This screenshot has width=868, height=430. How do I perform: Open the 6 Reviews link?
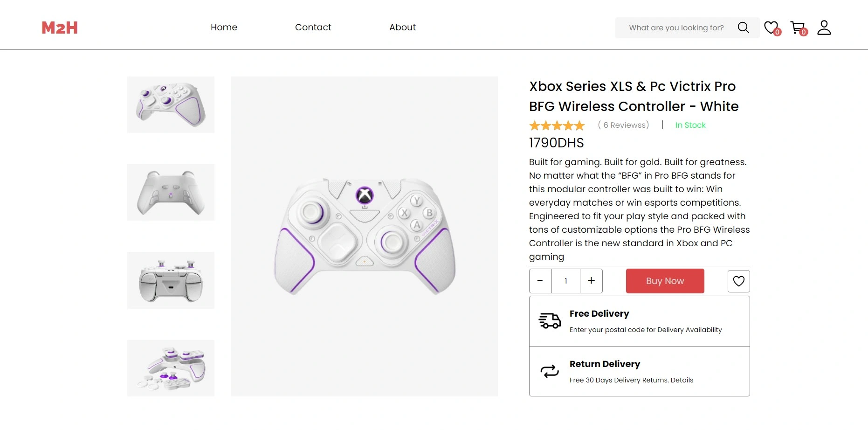(x=623, y=125)
